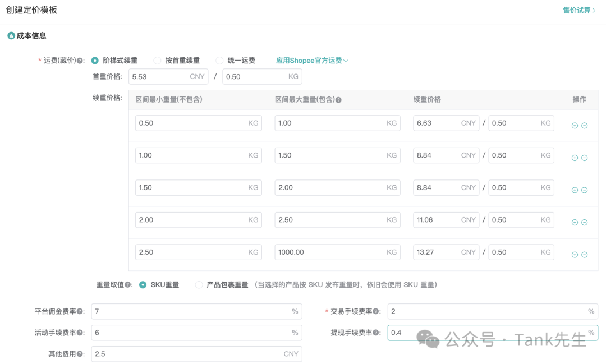Open 售价试算 link
This screenshot has height=364, width=606.
coord(579,11)
